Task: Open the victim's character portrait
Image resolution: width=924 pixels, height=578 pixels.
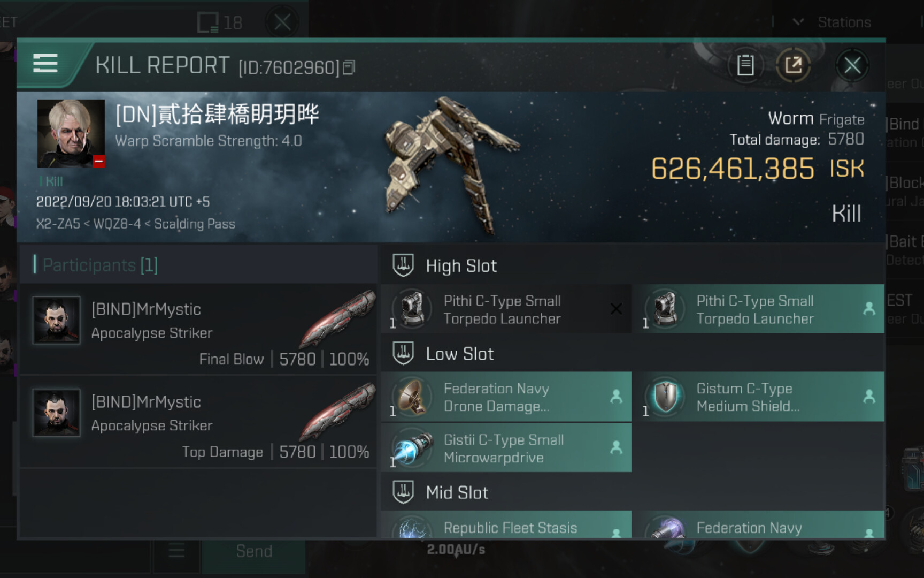Action: tap(71, 133)
